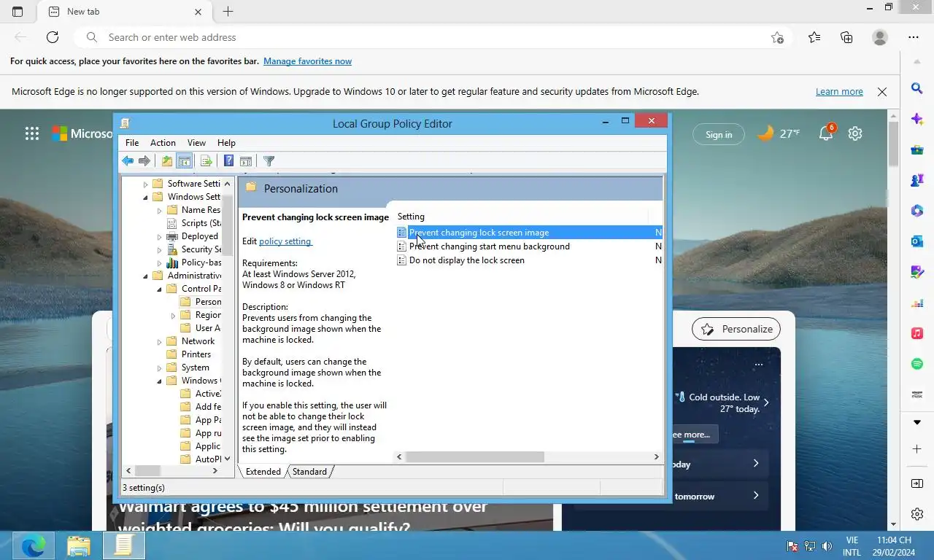
Task: Toggle the show/hide action pane icon
Action: (246, 161)
